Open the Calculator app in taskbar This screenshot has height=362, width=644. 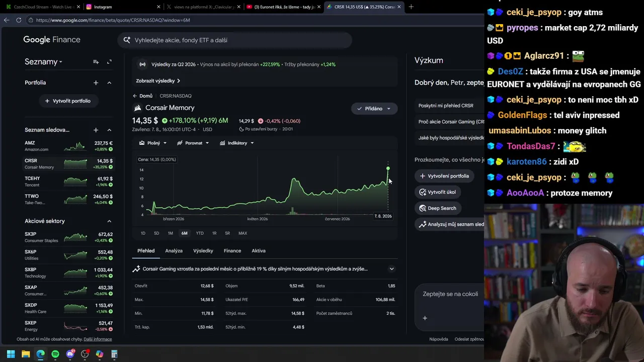[114, 354]
